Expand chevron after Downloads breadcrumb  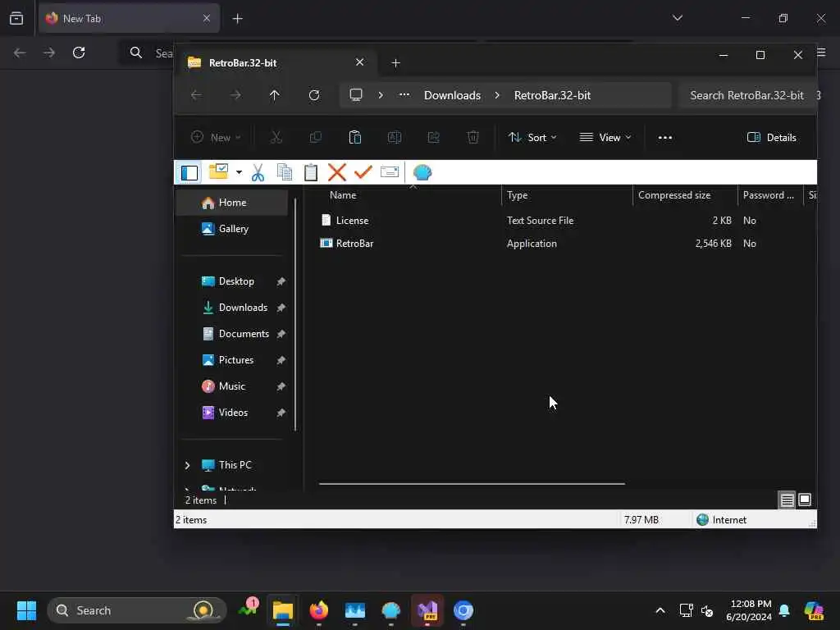[x=497, y=95]
